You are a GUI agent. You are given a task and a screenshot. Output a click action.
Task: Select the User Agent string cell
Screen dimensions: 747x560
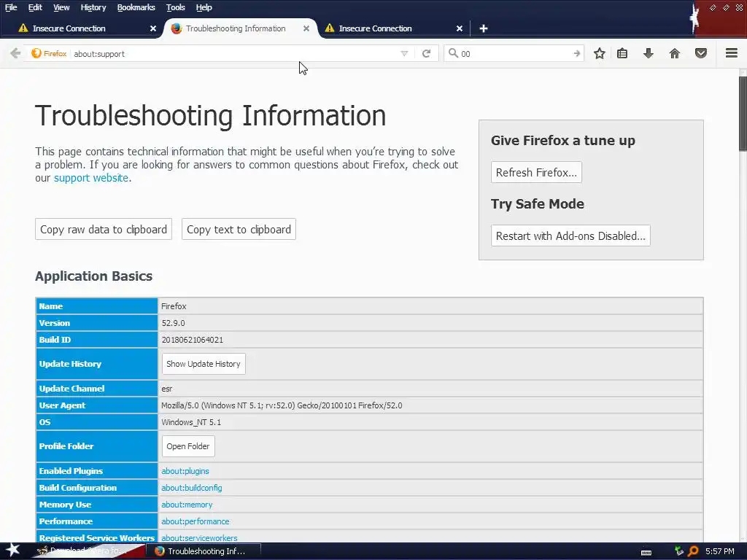click(430, 405)
